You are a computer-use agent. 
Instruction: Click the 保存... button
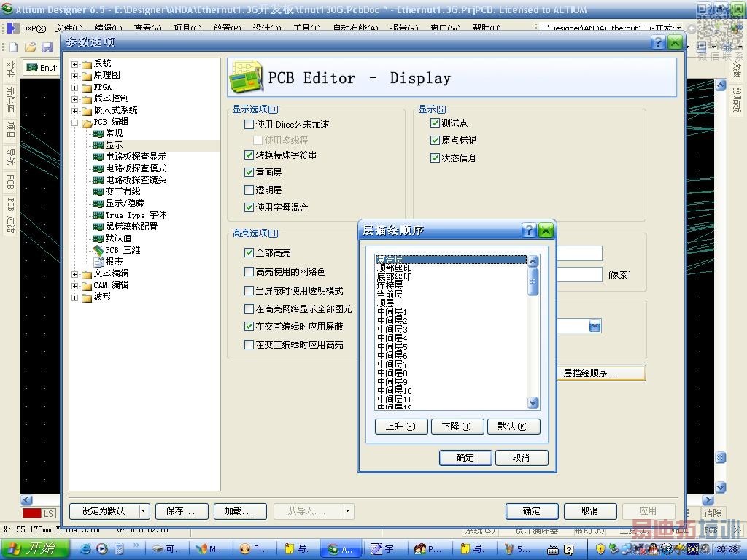(x=182, y=511)
